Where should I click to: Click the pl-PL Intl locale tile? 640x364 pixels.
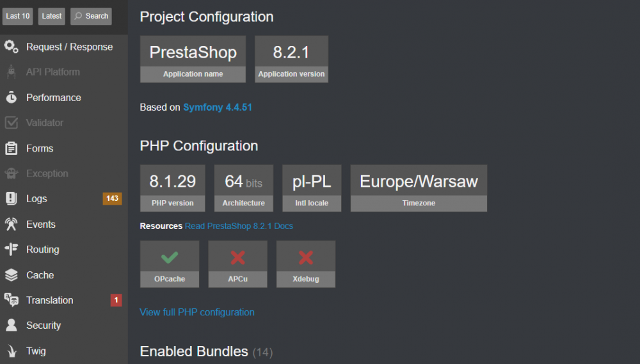point(312,188)
